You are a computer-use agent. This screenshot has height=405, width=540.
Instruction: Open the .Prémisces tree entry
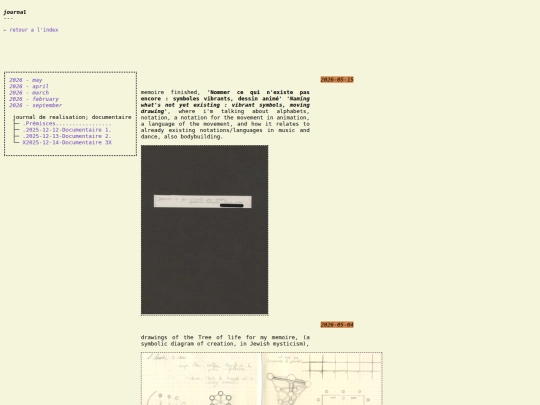(x=67, y=123)
